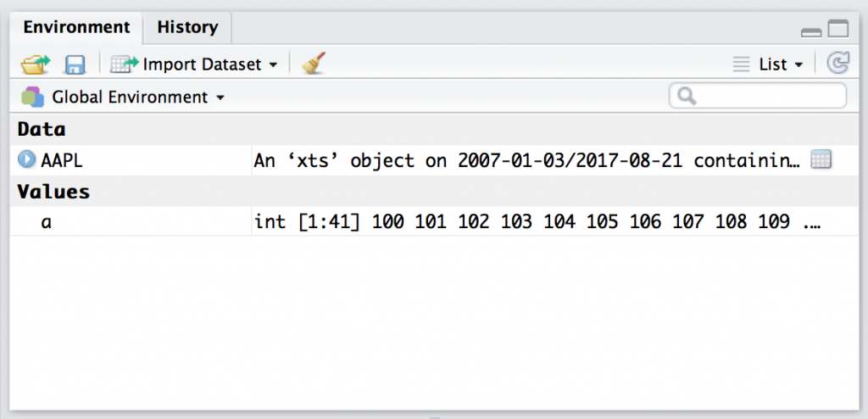This screenshot has height=419, width=868.
Task: Open the Import Dataset dropdown arrow
Action: pyautogui.click(x=273, y=65)
